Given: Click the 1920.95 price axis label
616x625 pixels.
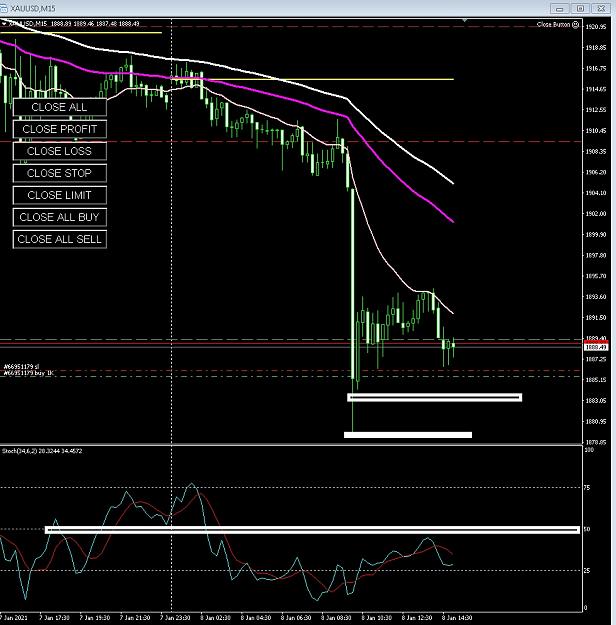Looking at the screenshot, I should tap(596, 27).
